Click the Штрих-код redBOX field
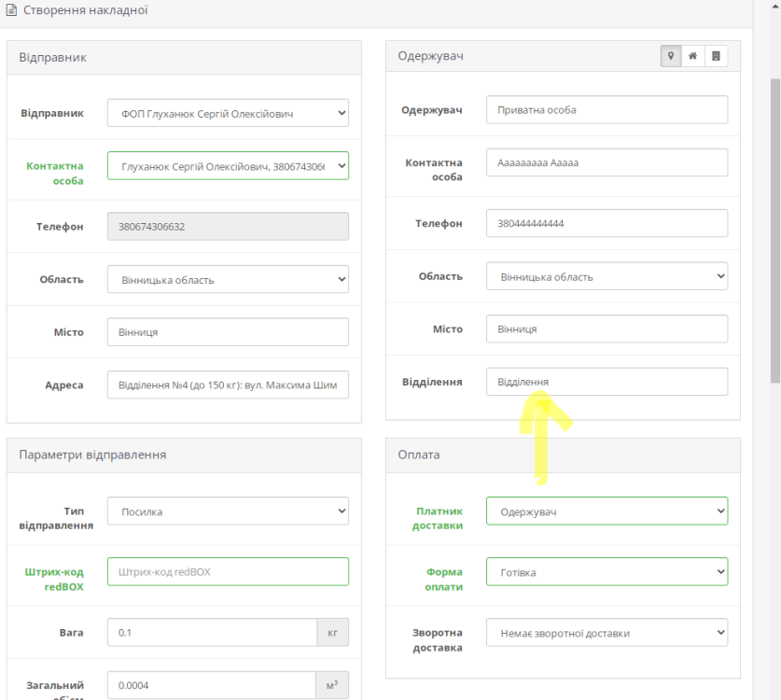Image resolution: width=781 pixels, height=700 pixels. [228, 572]
